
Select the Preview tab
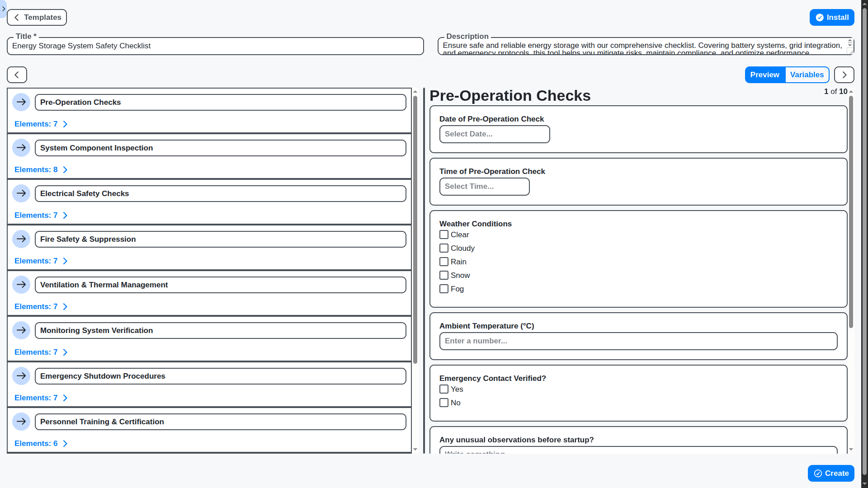point(764,75)
